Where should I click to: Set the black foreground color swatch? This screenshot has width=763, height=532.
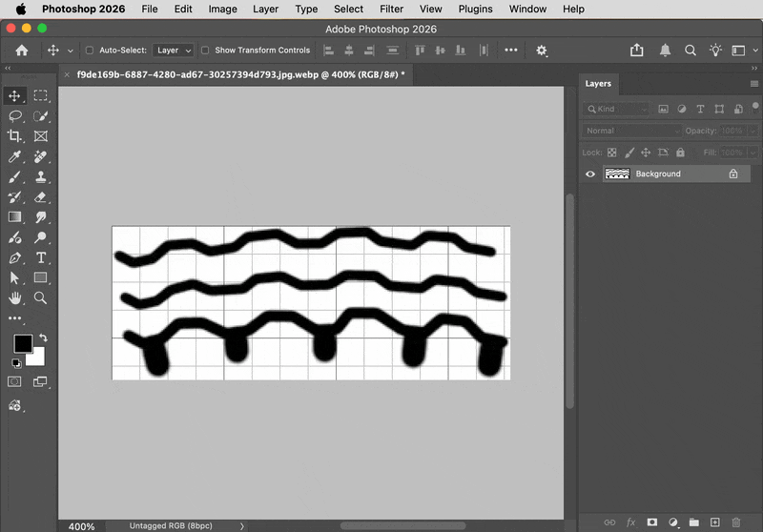click(x=22, y=343)
